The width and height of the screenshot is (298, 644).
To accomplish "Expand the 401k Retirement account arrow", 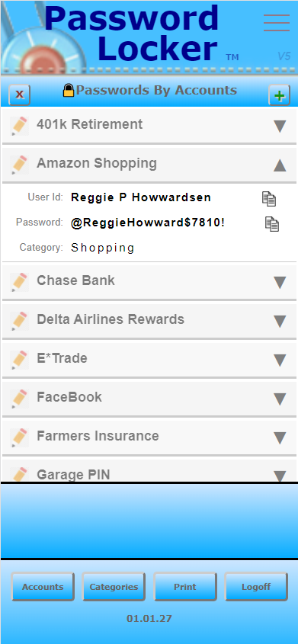I will point(280,126).
